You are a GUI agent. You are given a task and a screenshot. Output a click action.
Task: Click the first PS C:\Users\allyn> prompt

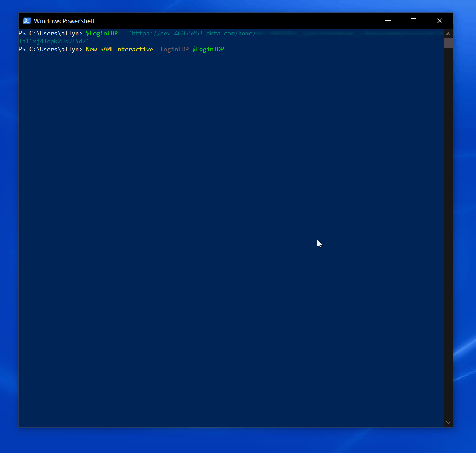(x=50, y=33)
